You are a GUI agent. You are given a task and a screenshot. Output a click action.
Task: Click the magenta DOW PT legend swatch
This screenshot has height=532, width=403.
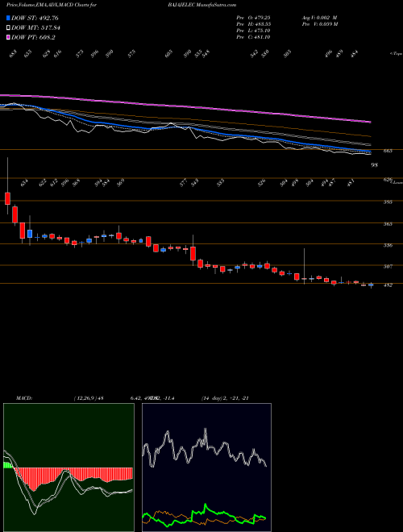click(8, 37)
